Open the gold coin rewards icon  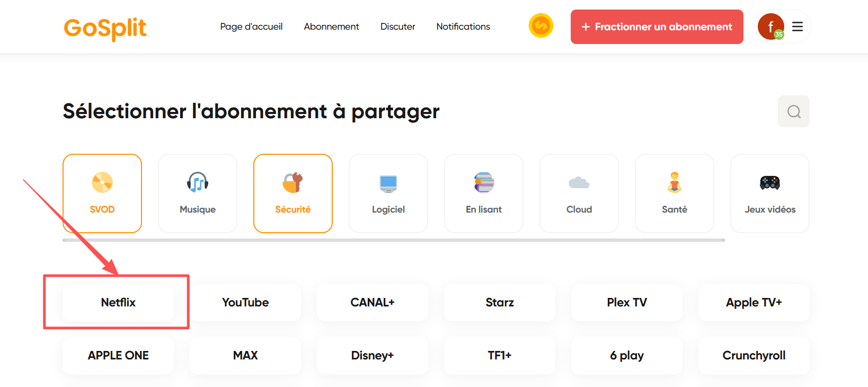pyautogui.click(x=541, y=25)
